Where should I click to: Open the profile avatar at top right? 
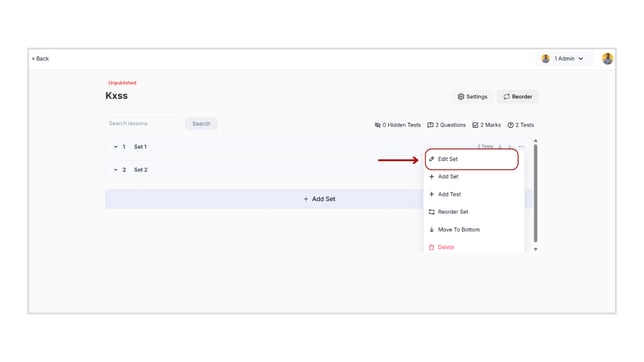(607, 59)
